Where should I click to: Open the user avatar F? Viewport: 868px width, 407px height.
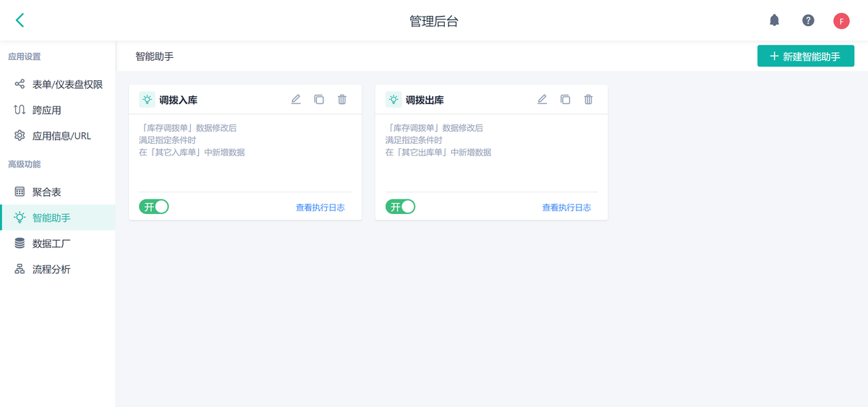pyautogui.click(x=841, y=21)
